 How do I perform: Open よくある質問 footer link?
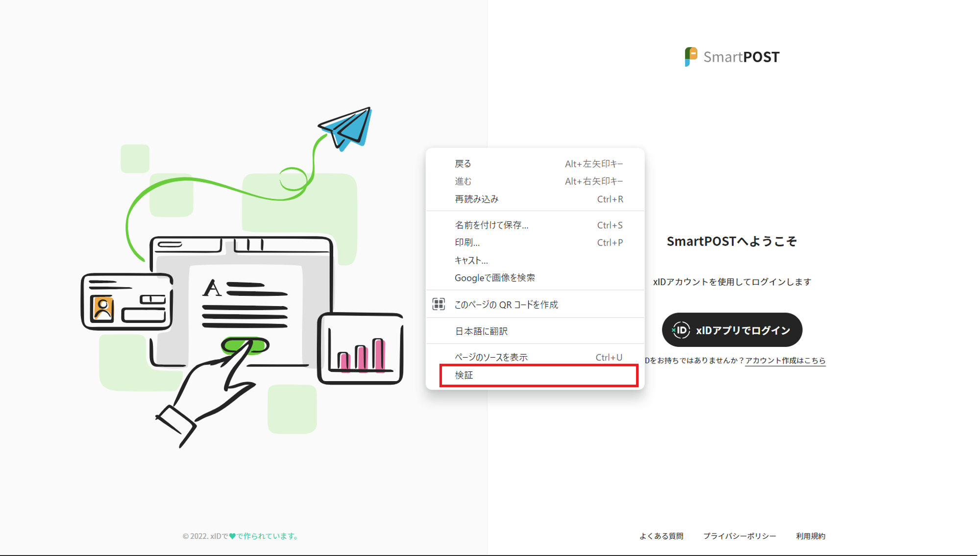click(661, 536)
